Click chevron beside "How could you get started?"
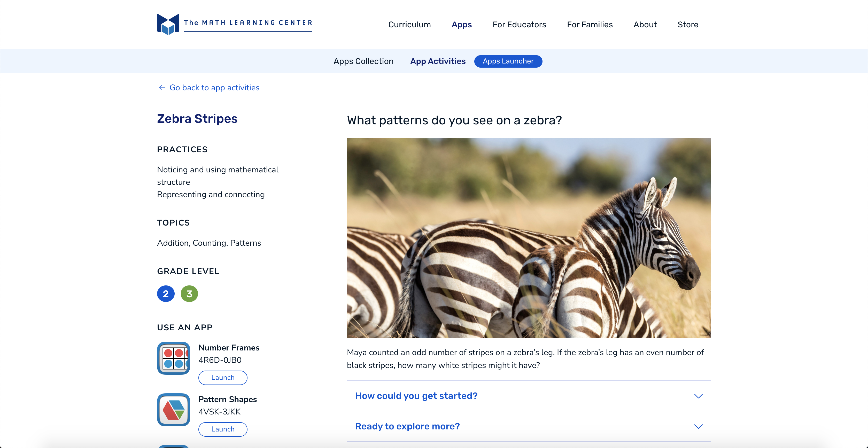The width and height of the screenshot is (868, 448). (698, 396)
